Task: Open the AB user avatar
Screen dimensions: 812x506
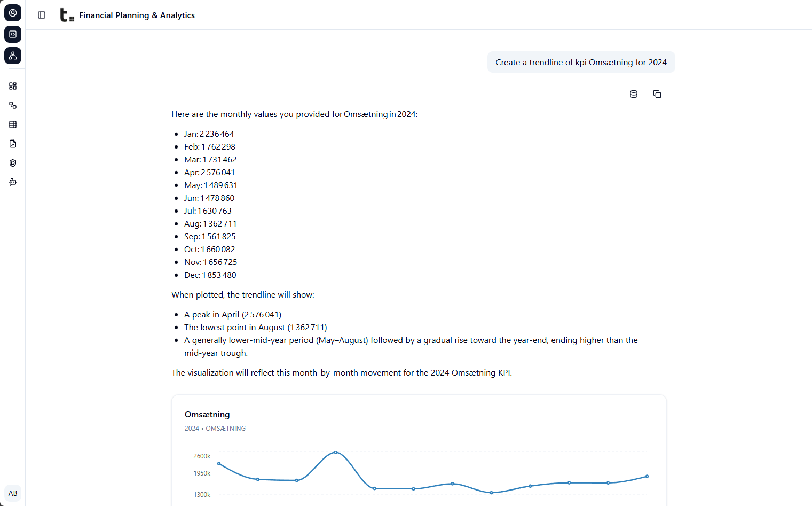Action: coord(13,493)
